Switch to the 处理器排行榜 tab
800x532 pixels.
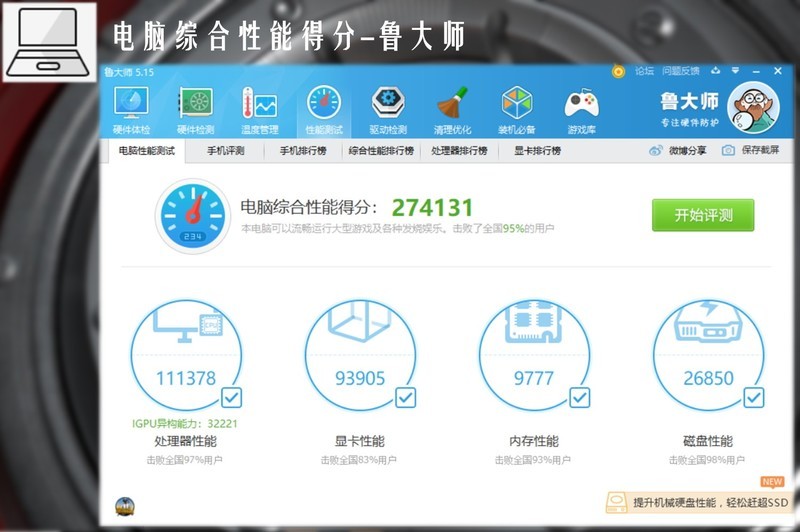459,151
